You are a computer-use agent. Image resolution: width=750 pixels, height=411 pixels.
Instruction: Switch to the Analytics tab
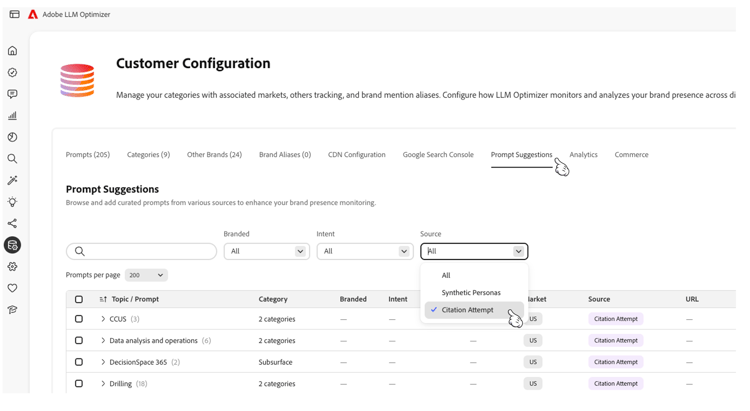[584, 155]
